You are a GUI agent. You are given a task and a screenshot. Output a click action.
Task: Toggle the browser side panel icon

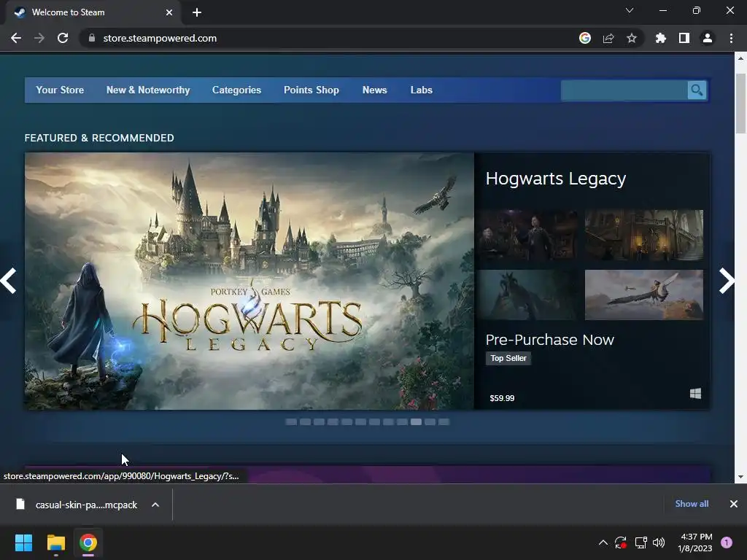(x=684, y=38)
